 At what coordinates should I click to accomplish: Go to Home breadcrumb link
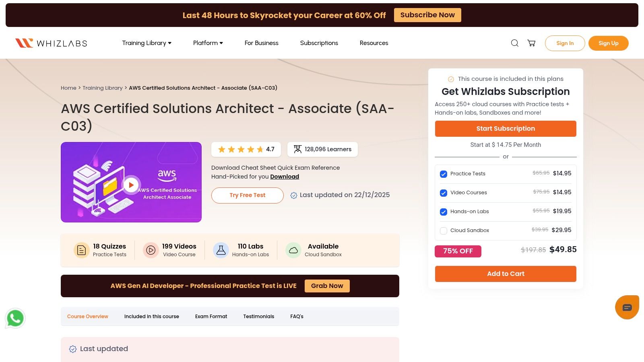coord(68,88)
